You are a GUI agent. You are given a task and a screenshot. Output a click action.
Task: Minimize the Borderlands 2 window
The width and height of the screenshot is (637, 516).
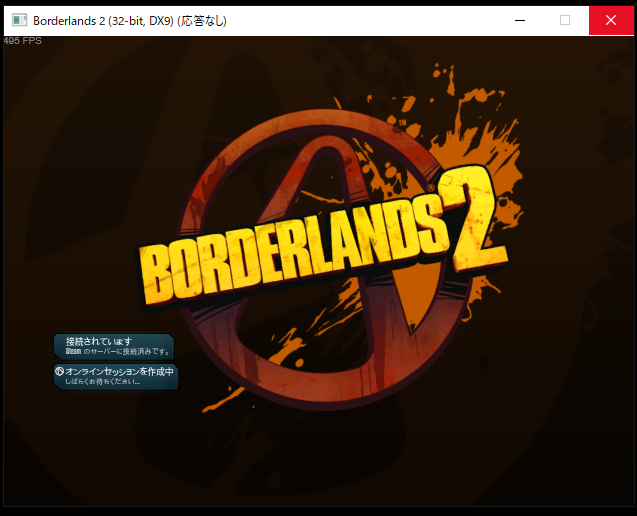(520, 20)
